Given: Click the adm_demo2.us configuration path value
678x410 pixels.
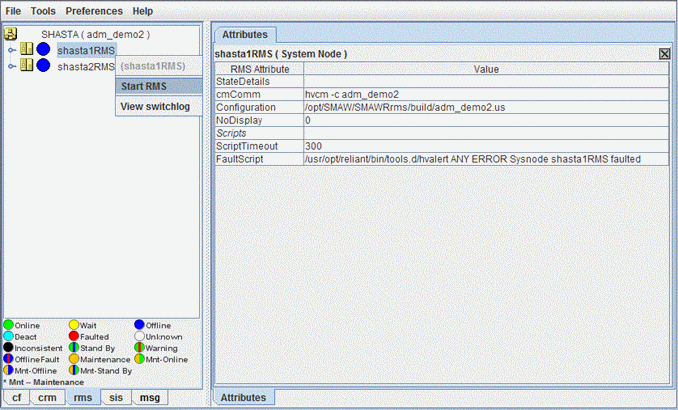Looking at the screenshot, I should pos(486,107).
